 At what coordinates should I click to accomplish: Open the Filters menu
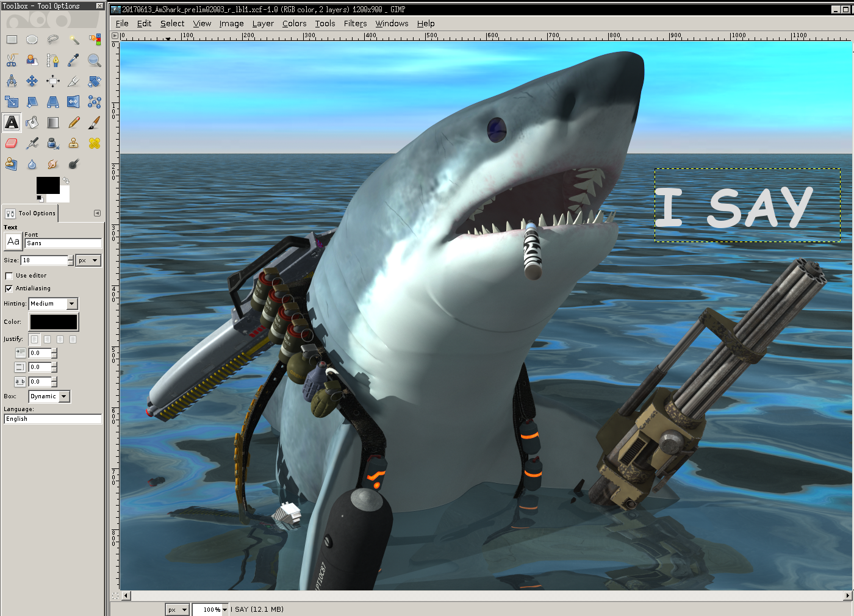point(355,23)
